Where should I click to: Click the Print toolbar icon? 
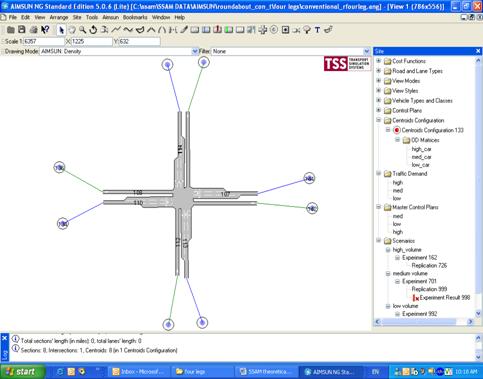(x=33, y=30)
